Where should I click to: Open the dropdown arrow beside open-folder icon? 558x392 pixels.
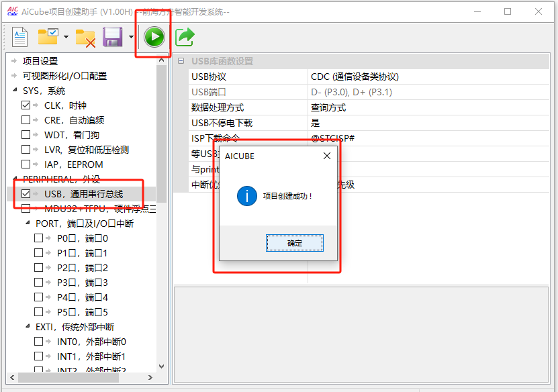66,37
